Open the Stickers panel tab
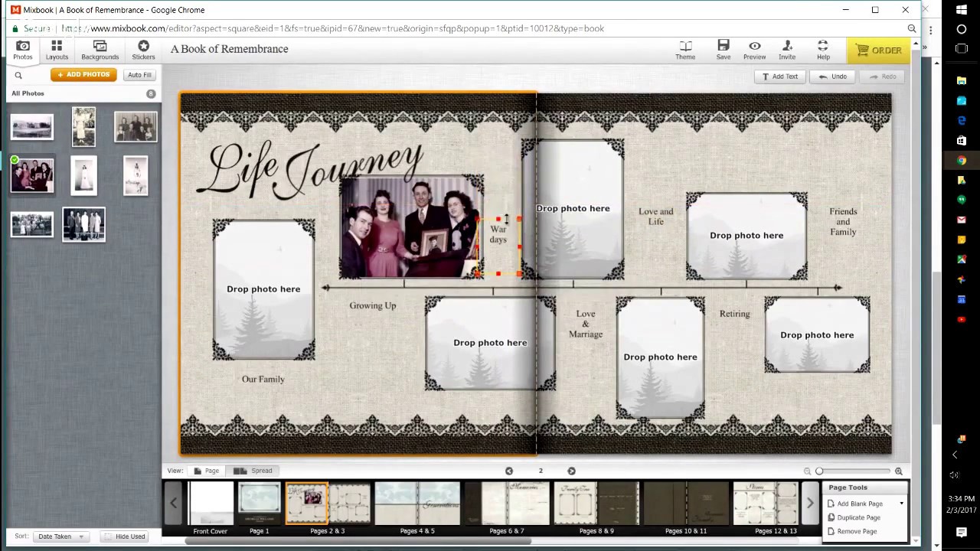 point(143,51)
